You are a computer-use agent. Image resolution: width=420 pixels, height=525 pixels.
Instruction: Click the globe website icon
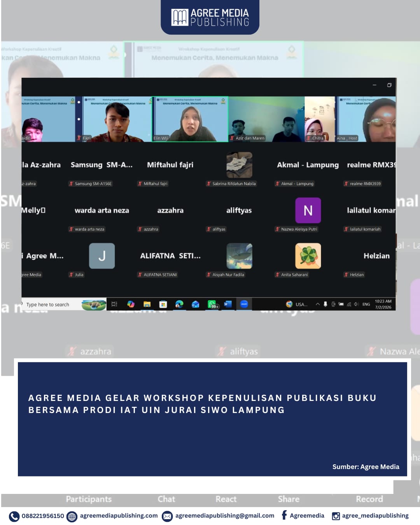pos(72,516)
